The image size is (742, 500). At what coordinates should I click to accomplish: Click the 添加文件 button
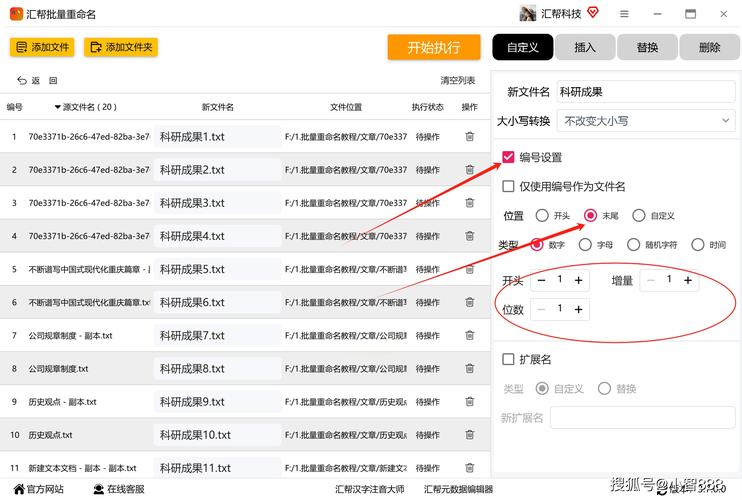click(x=42, y=47)
